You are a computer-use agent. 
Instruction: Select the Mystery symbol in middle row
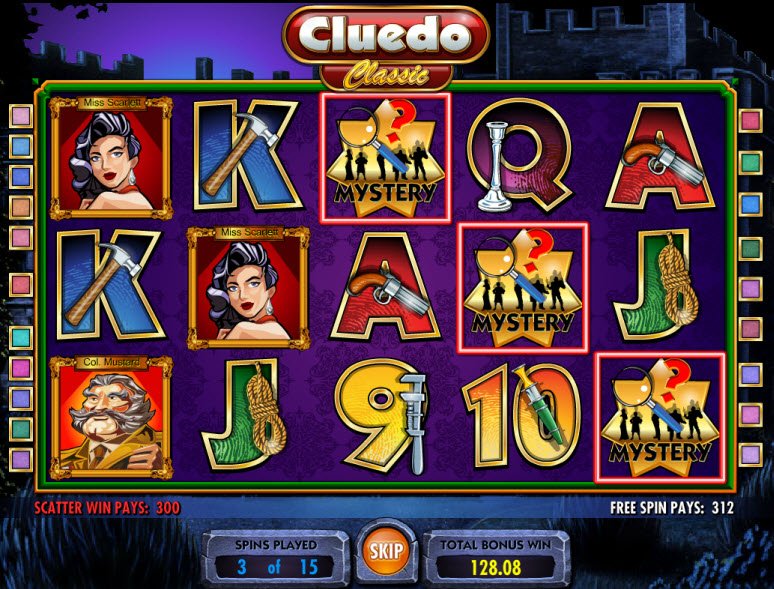[522, 288]
